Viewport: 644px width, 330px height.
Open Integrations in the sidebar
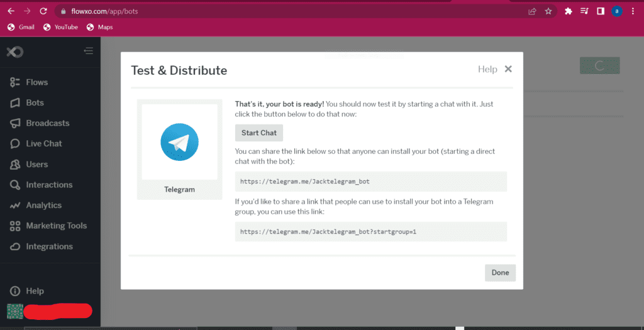click(41, 246)
